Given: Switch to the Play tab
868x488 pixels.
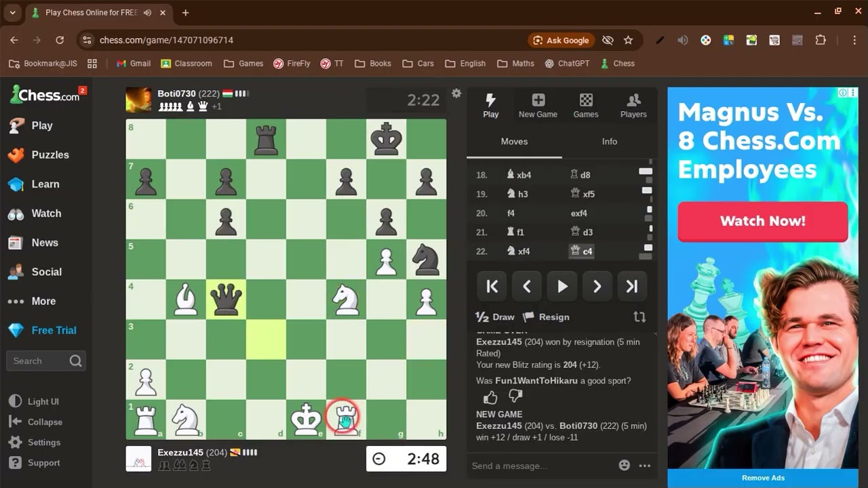Looking at the screenshot, I should (x=491, y=105).
